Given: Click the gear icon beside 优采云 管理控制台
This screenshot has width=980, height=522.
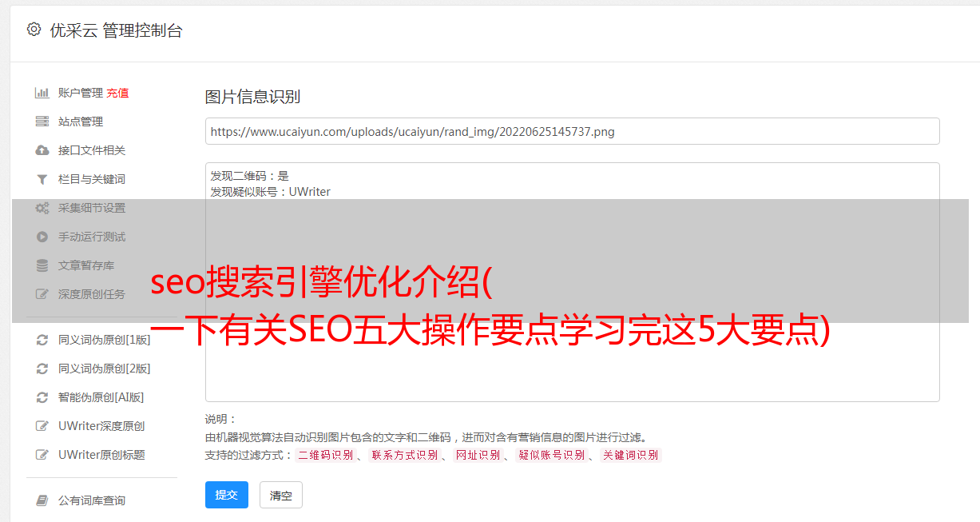Looking at the screenshot, I should [34, 30].
